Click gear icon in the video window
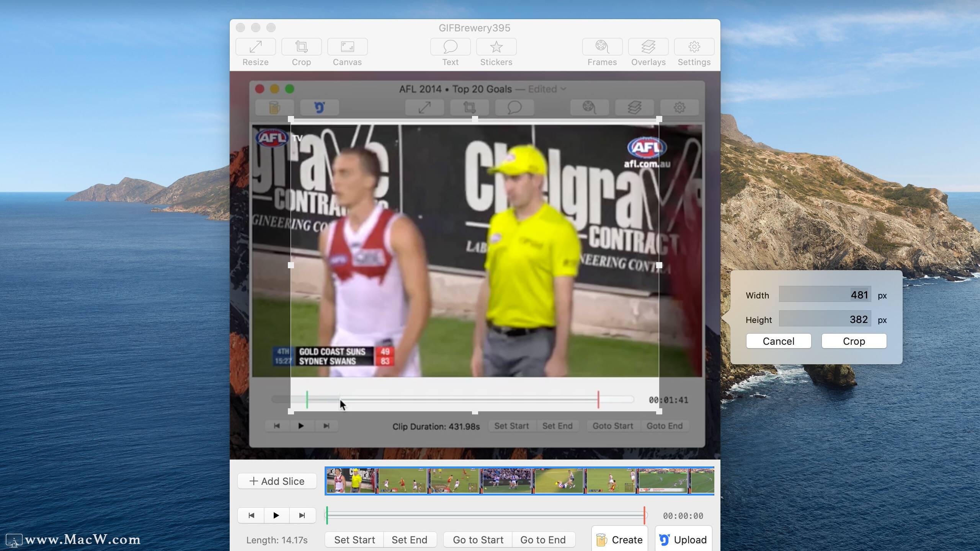The image size is (980, 551). (679, 108)
